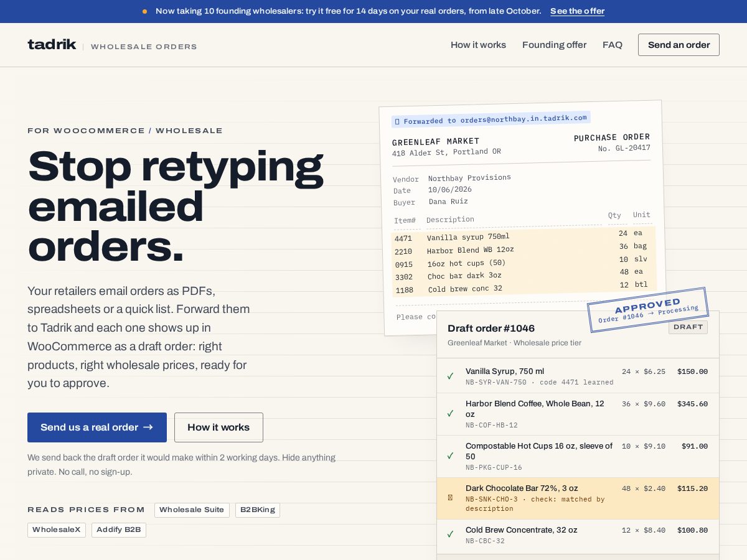The image size is (747, 560).
Task: Go to Founding offer in navigation
Action: (554, 45)
